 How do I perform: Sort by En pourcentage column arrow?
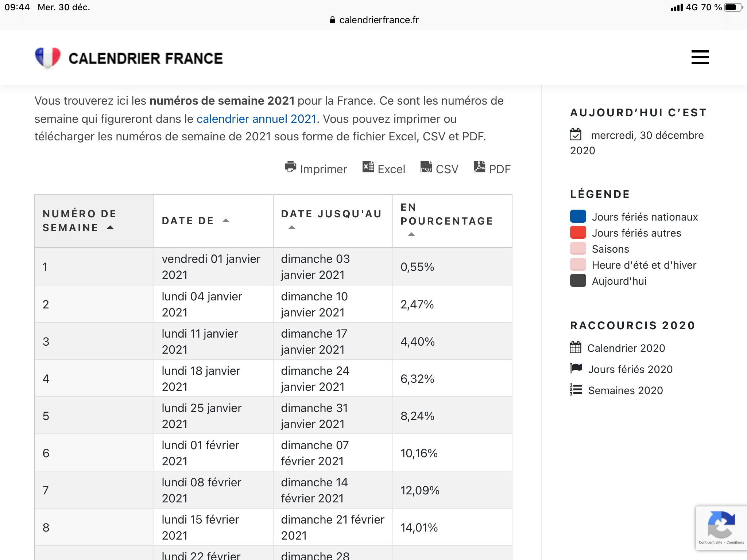coord(411,234)
